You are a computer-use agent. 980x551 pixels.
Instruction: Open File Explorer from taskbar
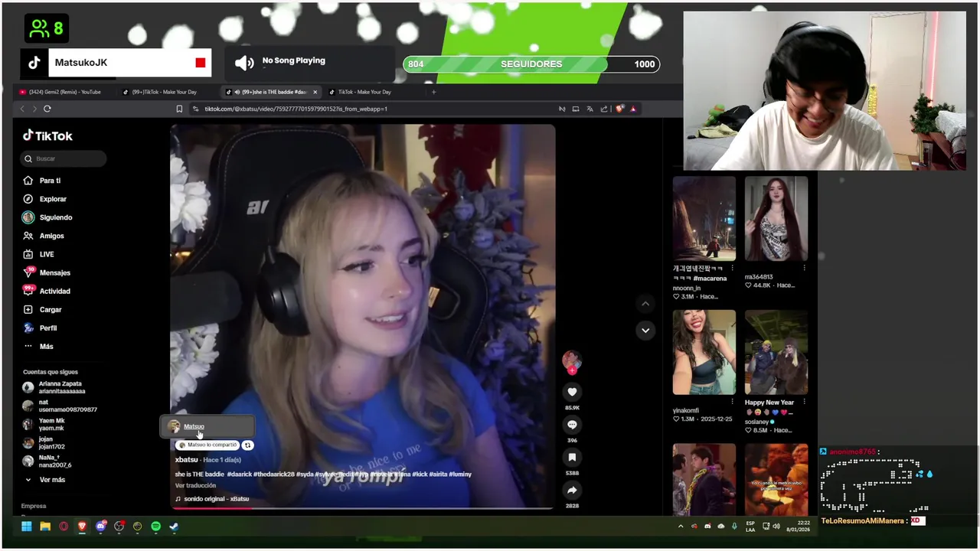point(45,527)
